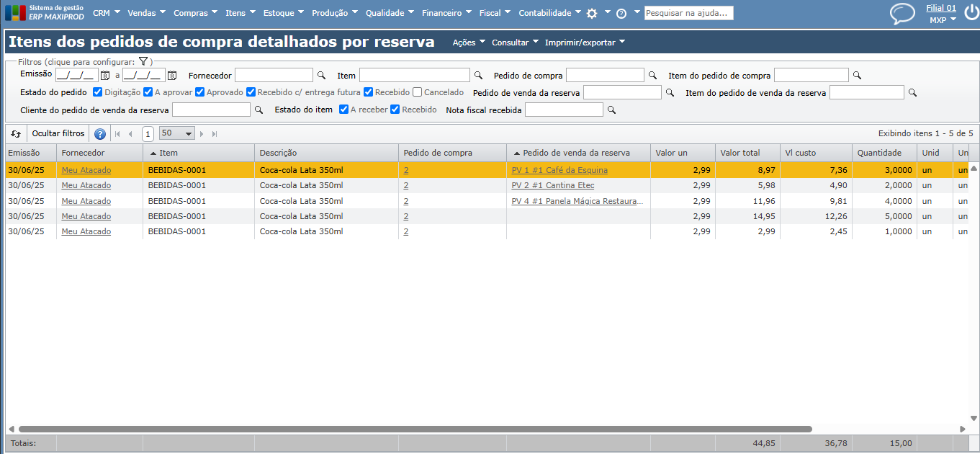Uncheck the Digitação order state checkbox
The image size is (980, 454).
coord(98,92)
